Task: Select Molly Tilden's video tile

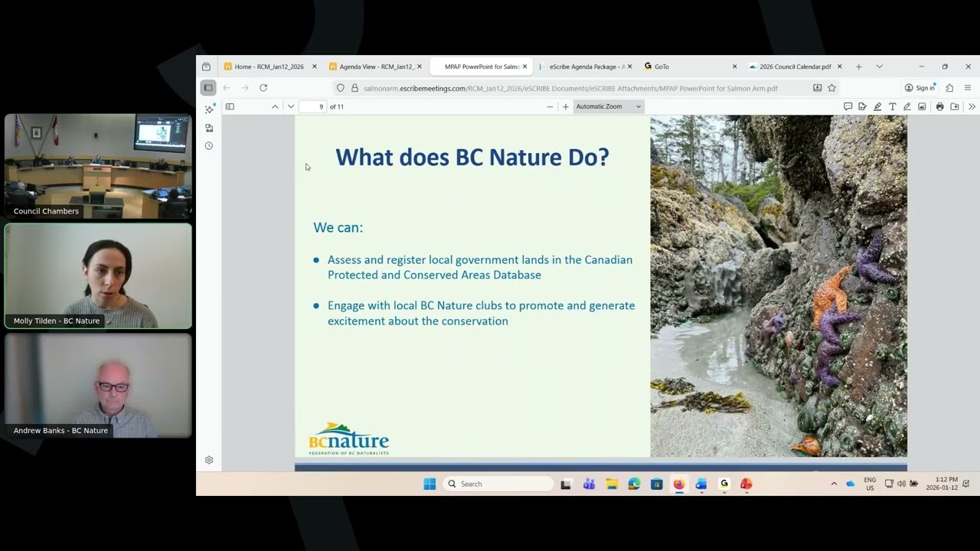Action: coord(98,276)
